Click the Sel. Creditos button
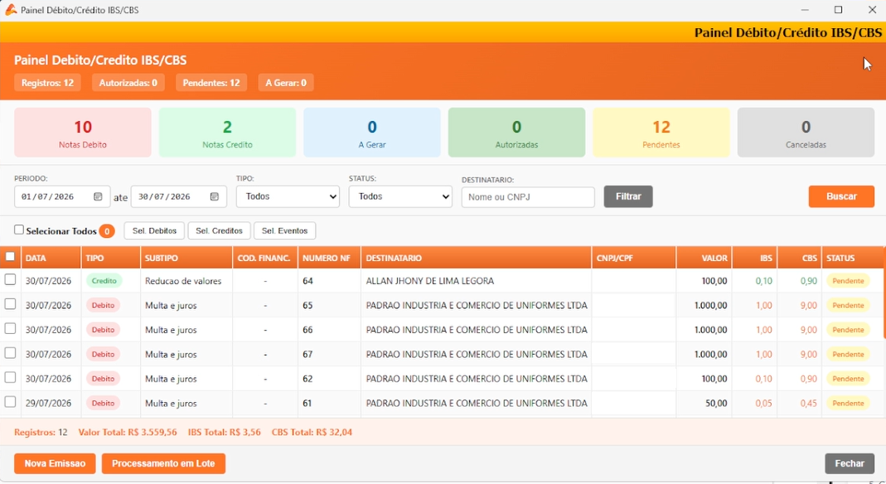 coord(219,231)
